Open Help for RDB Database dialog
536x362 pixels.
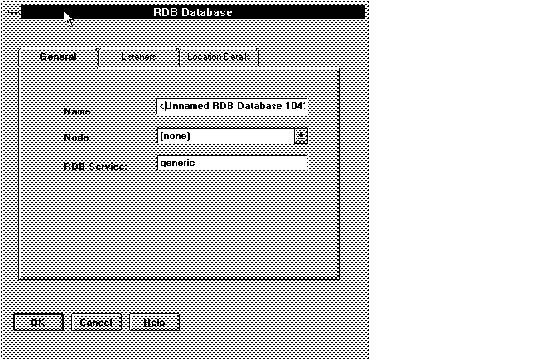pyautogui.click(x=155, y=322)
